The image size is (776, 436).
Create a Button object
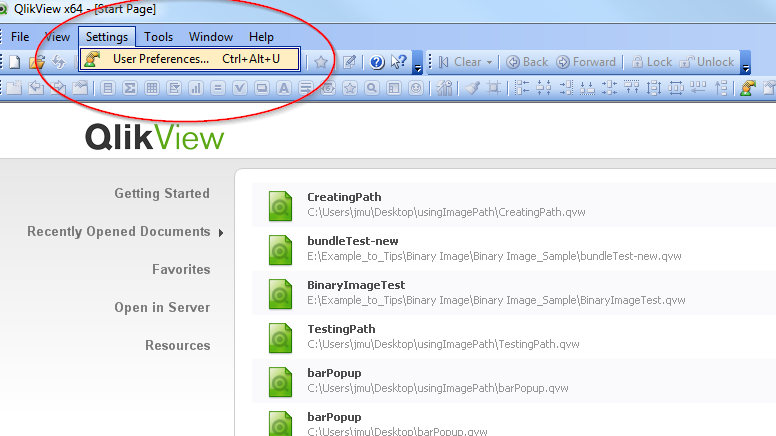(262, 89)
